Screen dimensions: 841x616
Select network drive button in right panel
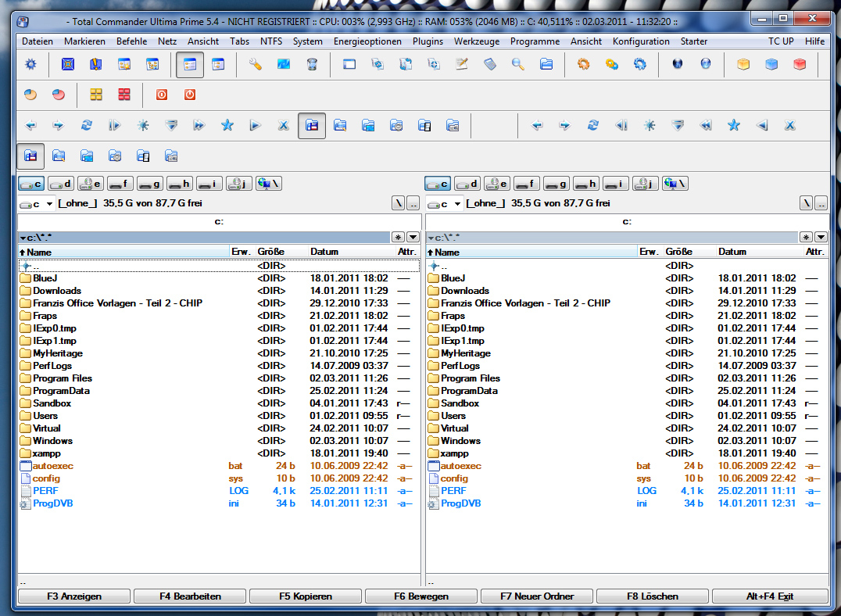675,184
